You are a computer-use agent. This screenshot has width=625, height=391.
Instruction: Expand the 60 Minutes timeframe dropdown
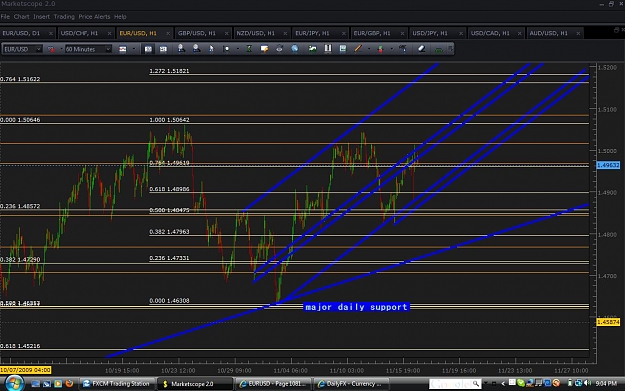pos(108,49)
